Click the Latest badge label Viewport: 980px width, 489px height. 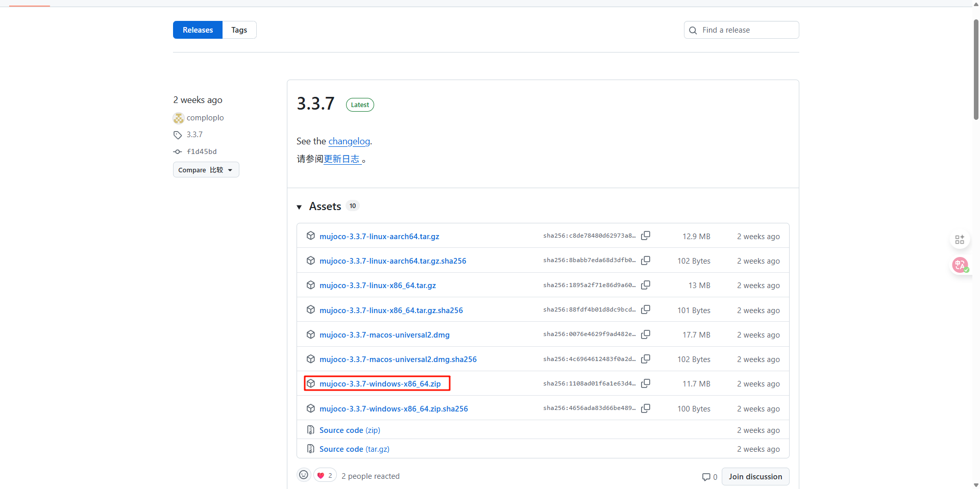coord(360,105)
